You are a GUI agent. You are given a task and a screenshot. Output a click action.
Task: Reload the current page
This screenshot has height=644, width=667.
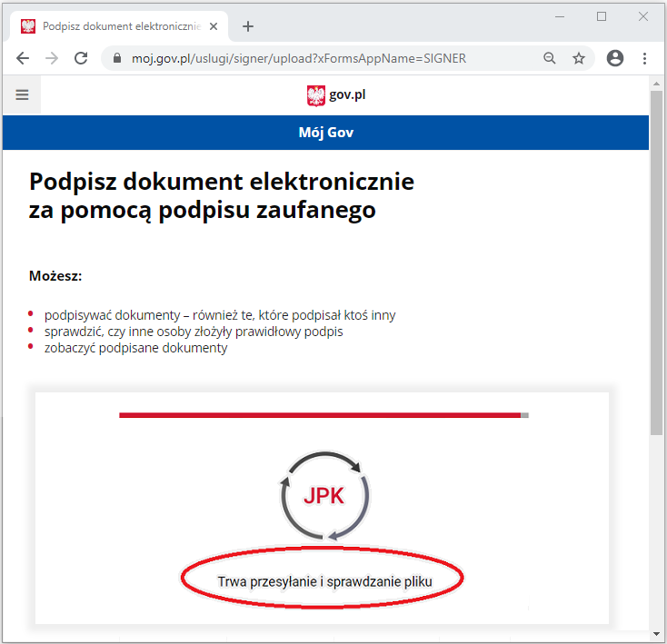(81, 58)
